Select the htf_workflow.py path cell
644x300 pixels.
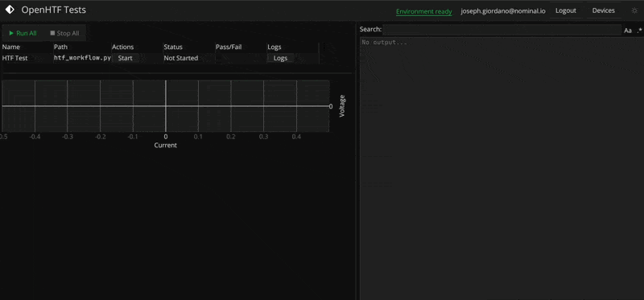point(82,58)
